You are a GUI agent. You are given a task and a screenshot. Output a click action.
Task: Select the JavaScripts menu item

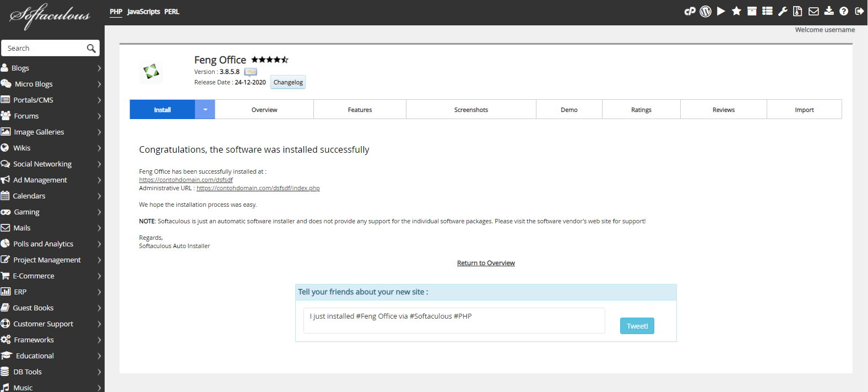point(143,12)
